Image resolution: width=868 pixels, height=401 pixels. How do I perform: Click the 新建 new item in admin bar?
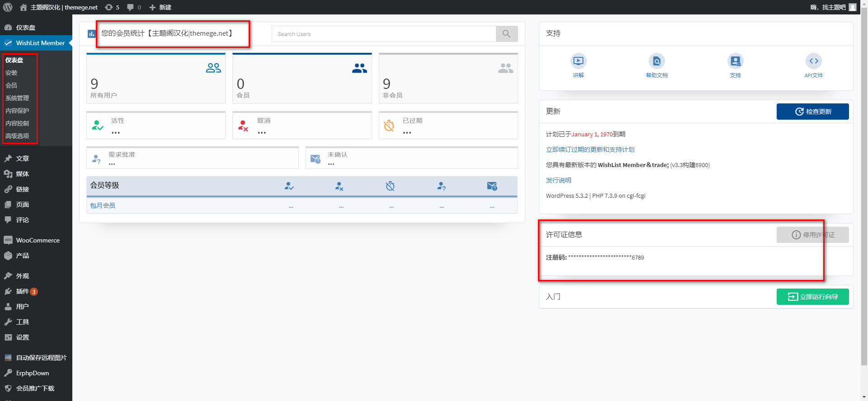(160, 7)
